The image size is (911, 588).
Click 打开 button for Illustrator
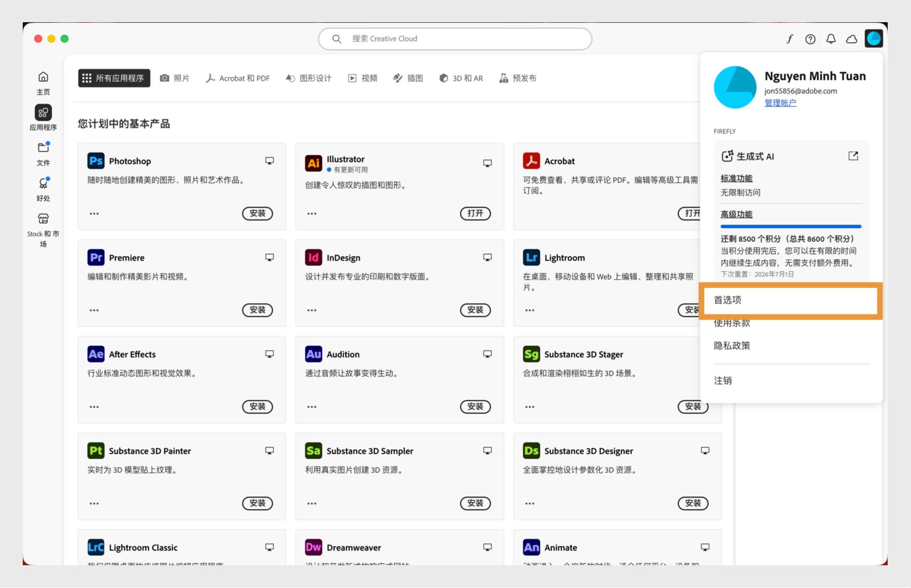click(x=475, y=213)
